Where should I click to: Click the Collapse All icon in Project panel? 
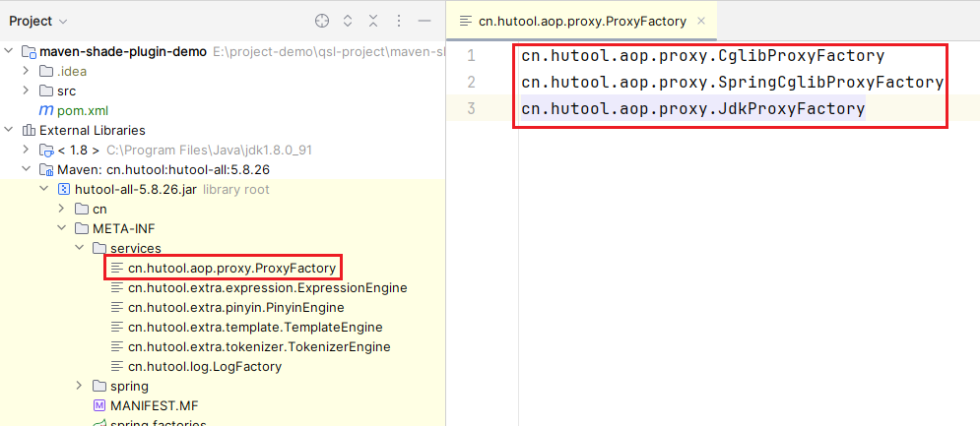(373, 21)
